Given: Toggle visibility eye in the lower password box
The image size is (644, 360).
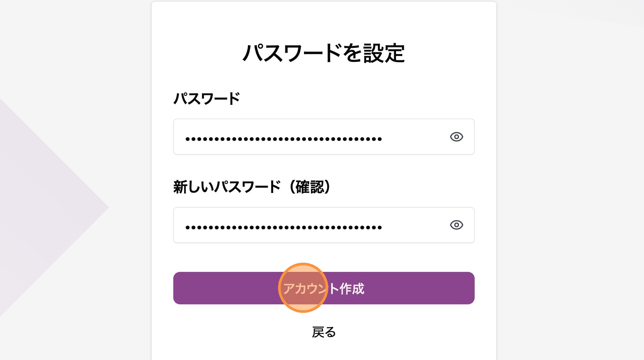Looking at the screenshot, I should coord(456,225).
